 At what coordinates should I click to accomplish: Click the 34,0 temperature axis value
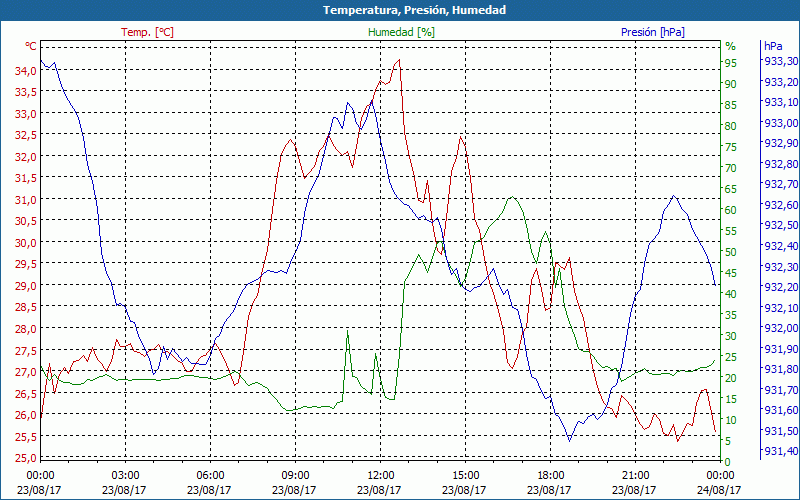pos(26,71)
